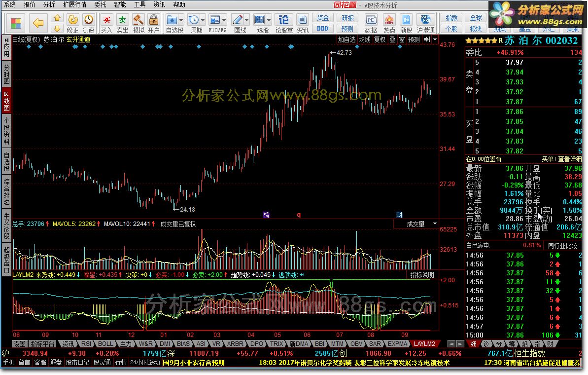The height and width of the screenshot is (375, 588).
Task: Click the 开户 open-account lock icon
Action: 153,23
